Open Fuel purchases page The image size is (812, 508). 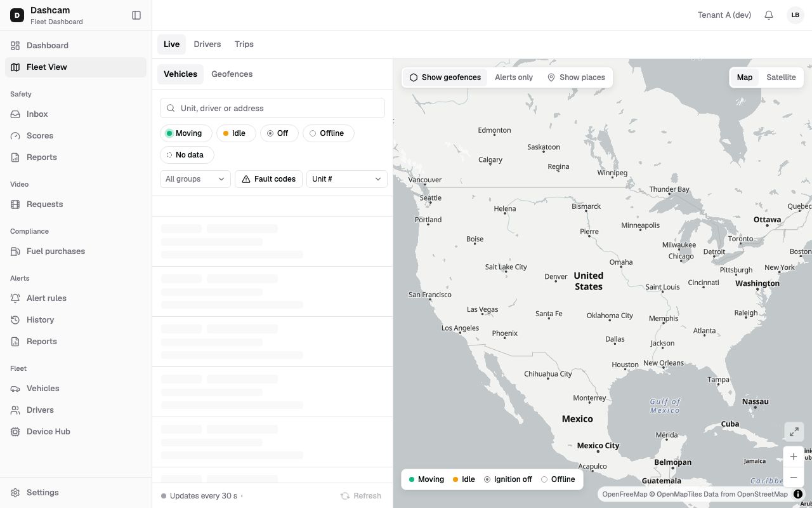tap(76, 251)
